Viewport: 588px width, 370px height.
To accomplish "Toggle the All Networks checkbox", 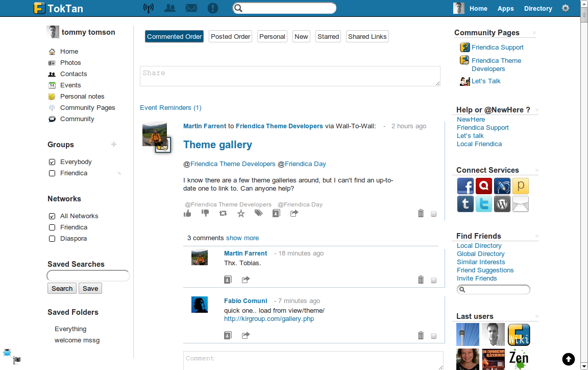I will point(52,216).
